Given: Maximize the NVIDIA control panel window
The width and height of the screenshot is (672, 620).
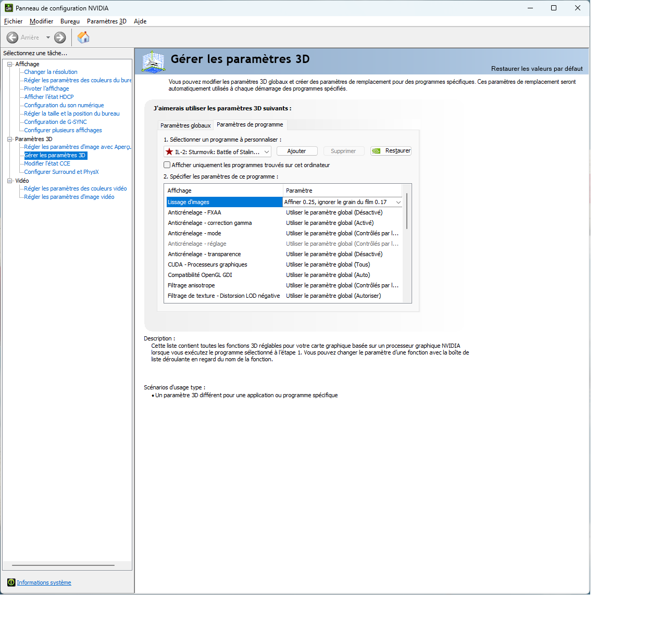Looking at the screenshot, I should click(x=554, y=8).
